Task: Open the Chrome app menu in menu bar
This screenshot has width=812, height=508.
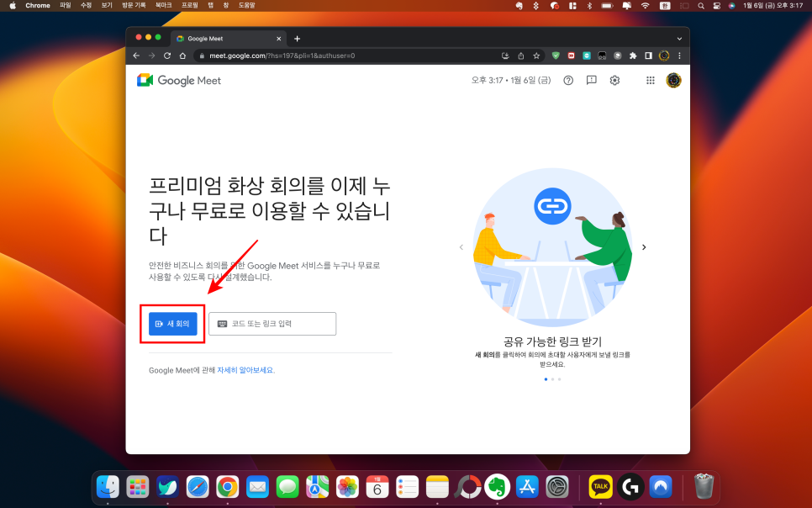Action: (38, 5)
